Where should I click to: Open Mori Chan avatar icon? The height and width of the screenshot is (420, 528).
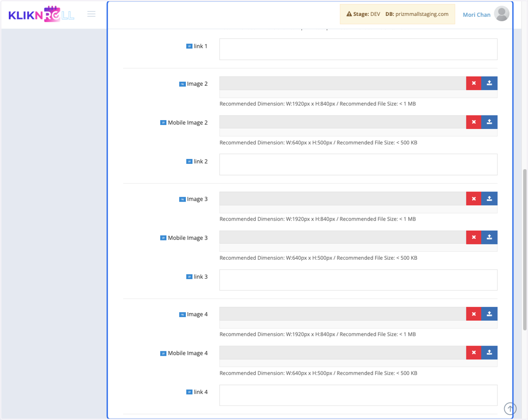(x=502, y=14)
